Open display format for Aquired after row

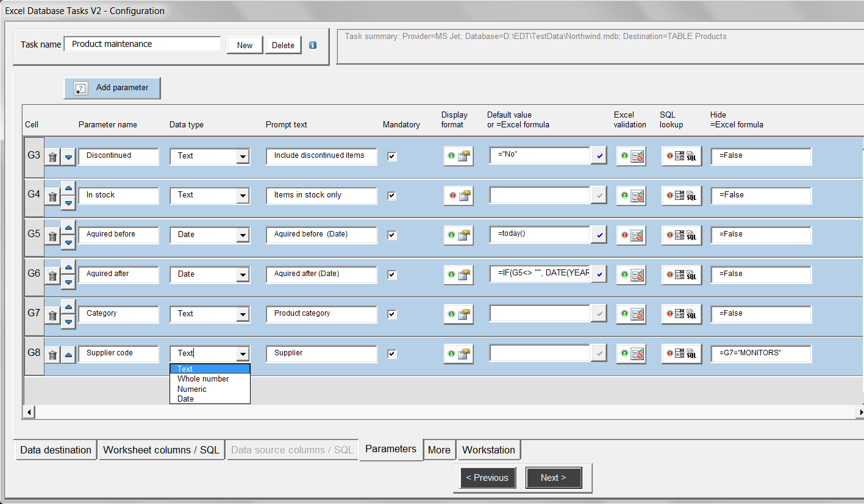[459, 275]
